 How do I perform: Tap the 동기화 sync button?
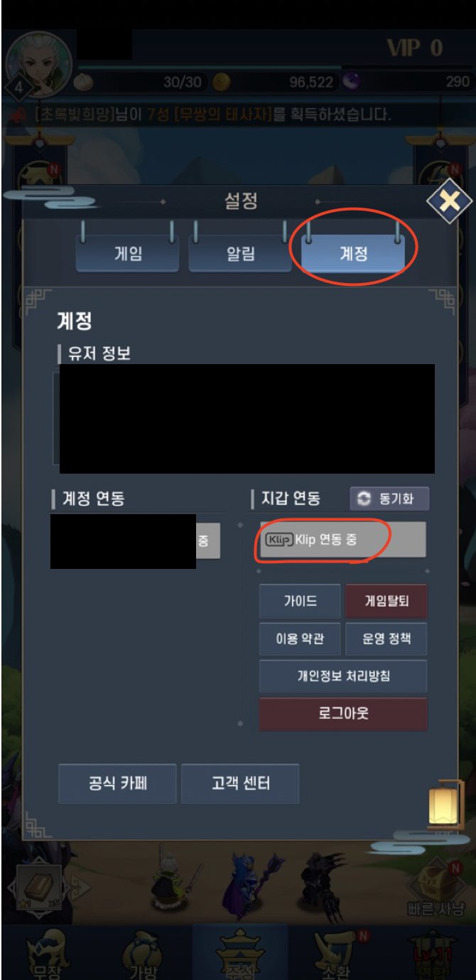pos(389,499)
